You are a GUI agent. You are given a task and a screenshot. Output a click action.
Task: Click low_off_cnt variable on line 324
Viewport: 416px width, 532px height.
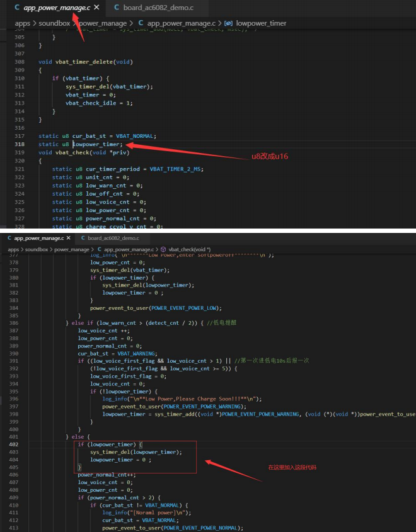coord(104,194)
